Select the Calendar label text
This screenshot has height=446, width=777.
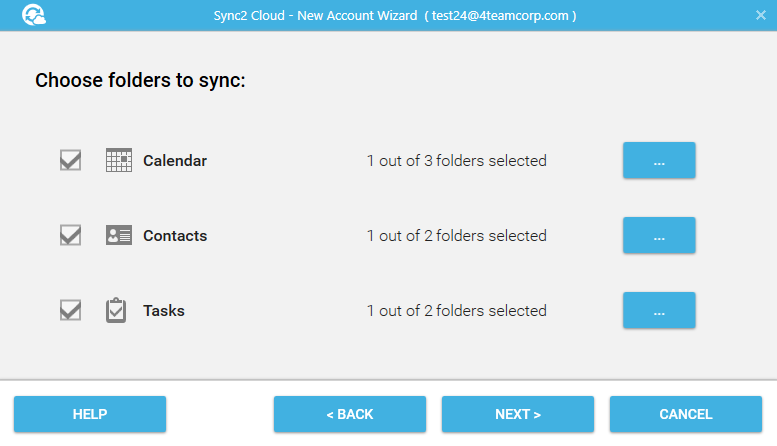175,161
